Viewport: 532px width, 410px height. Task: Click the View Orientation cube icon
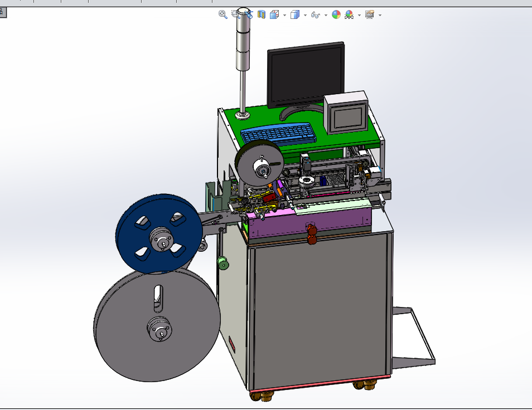(x=274, y=14)
